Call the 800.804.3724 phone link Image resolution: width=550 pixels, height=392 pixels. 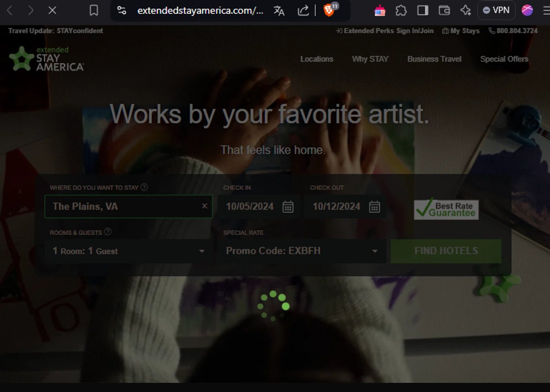(513, 31)
